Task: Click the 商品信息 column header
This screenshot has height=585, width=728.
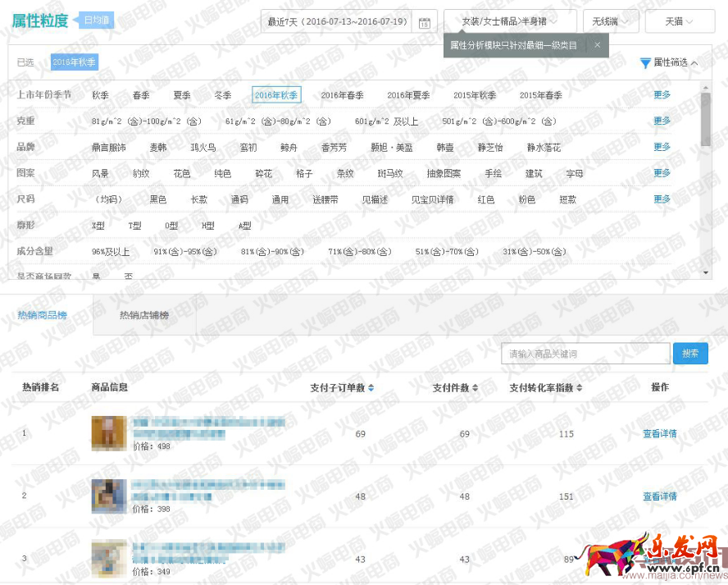Action: point(110,387)
